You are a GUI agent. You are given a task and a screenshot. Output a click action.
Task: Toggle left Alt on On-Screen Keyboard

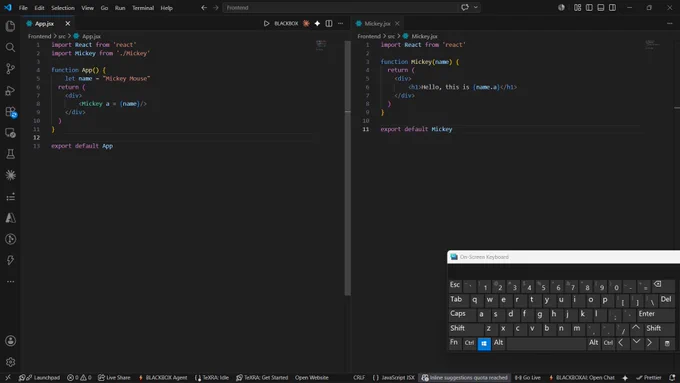pyautogui.click(x=498, y=343)
